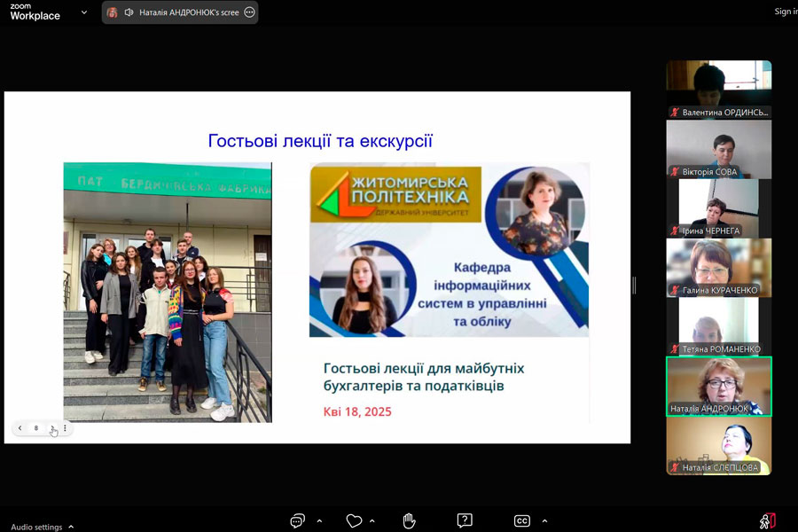
Task: Open slide options three-dot menu
Action: click(65, 428)
